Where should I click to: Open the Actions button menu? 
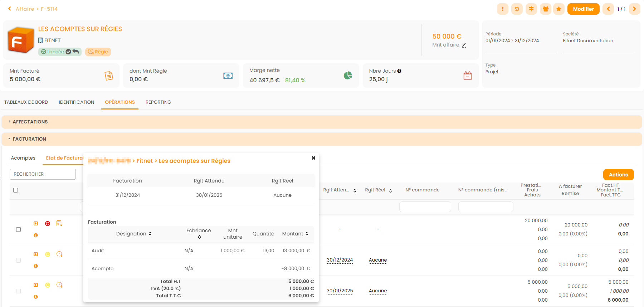click(618, 175)
